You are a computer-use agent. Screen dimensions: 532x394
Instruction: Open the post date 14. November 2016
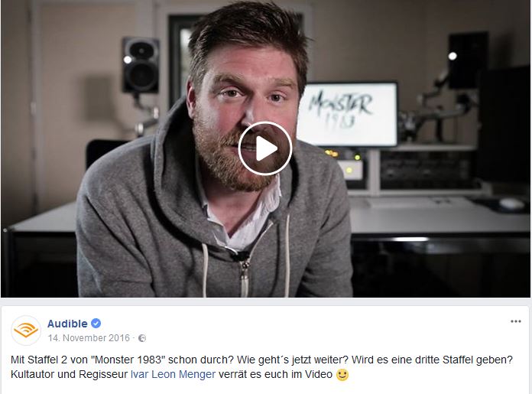tap(89, 338)
